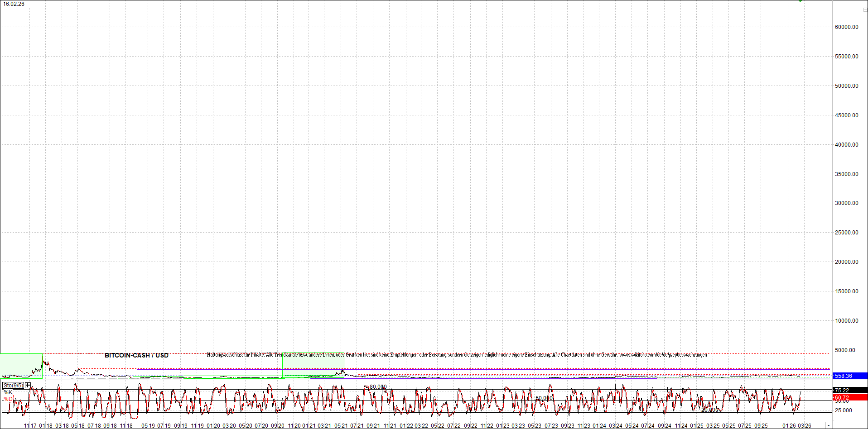Click the 20.000 stochastic level label
The height and width of the screenshot is (429, 868).
(x=709, y=410)
